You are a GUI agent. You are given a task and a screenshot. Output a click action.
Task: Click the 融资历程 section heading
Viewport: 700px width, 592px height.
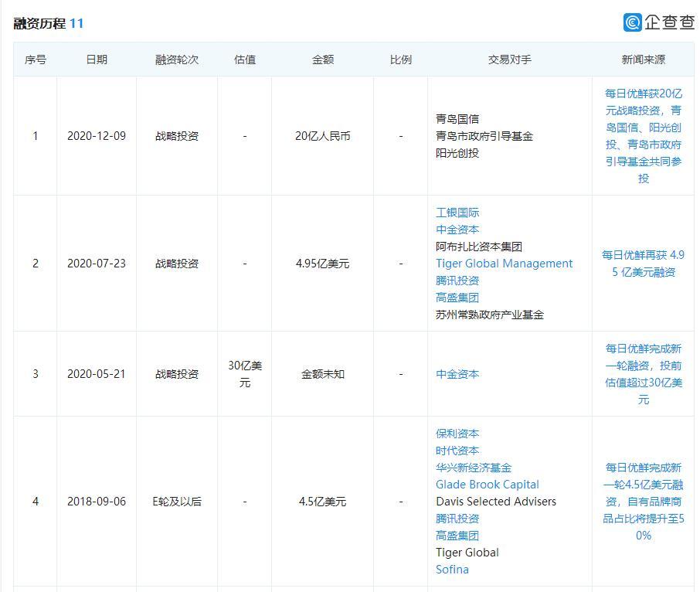(x=39, y=23)
